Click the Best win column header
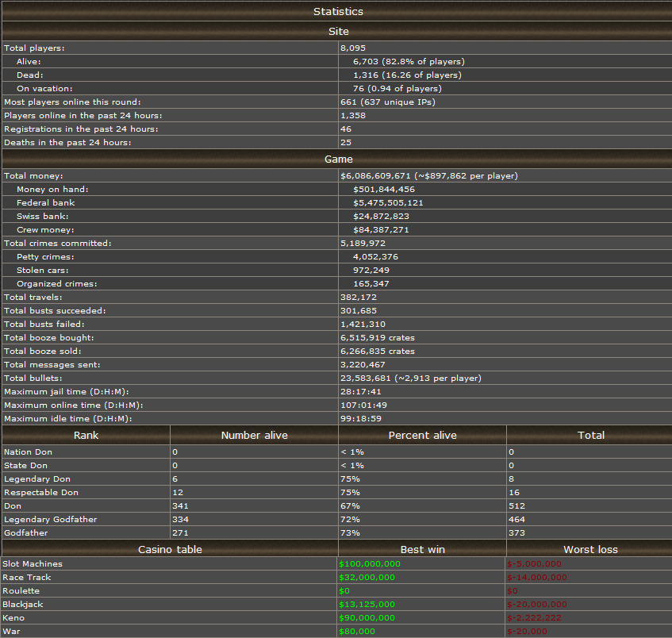This screenshot has width=672, height=638. tap(423, 550)
